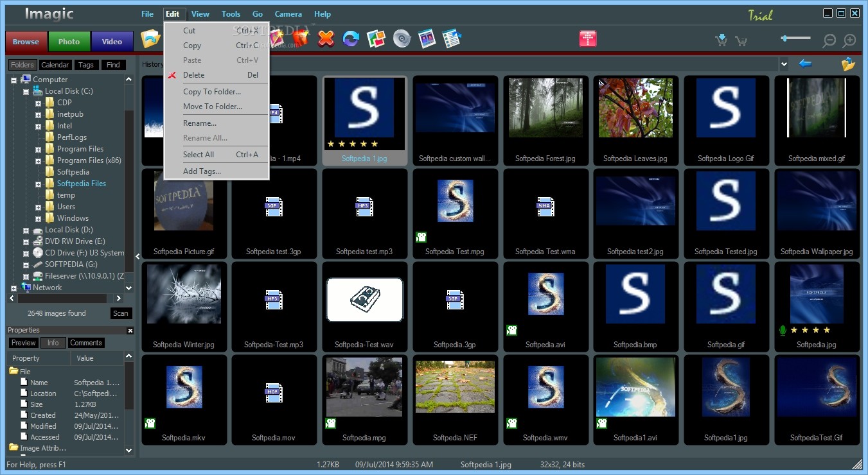Click the video badge on Softpedia.mkv thumbnail
This screenshot has width=868, height=475.
point(150,423)
